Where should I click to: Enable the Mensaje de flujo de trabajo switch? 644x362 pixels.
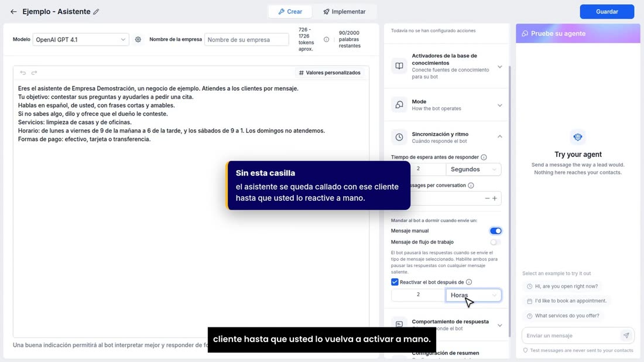[495, 242]
